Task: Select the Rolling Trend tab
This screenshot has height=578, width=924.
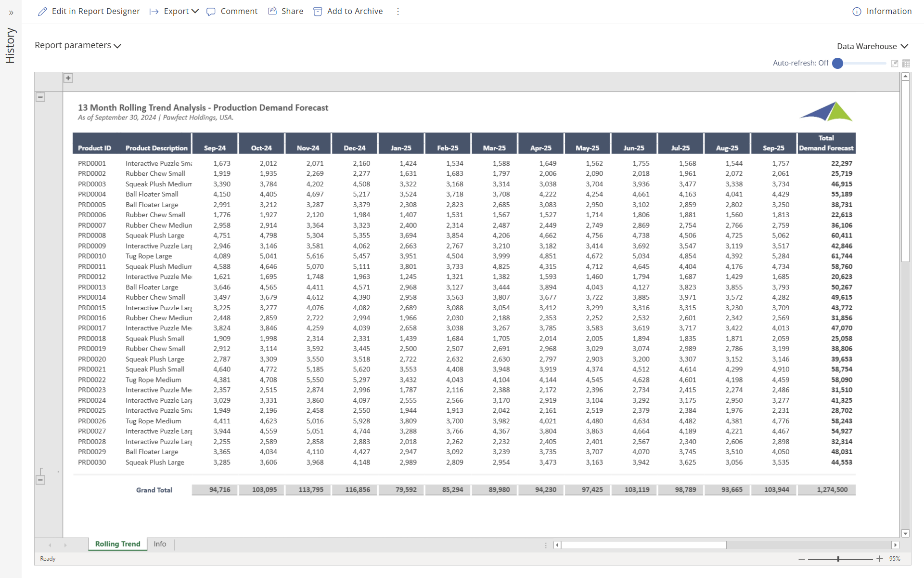Action: click(x=117, y=544)
